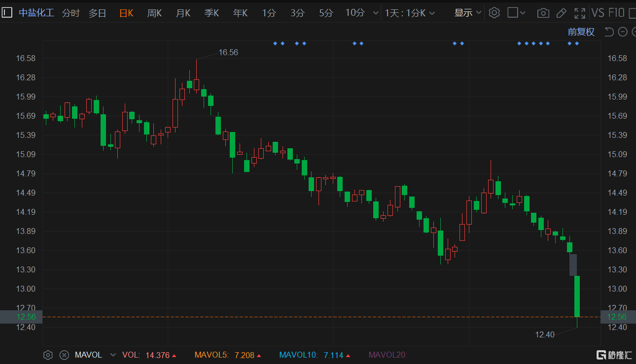636x364 pixels.
Task: Select the 日K tab
Action: (x=126, y=13)
